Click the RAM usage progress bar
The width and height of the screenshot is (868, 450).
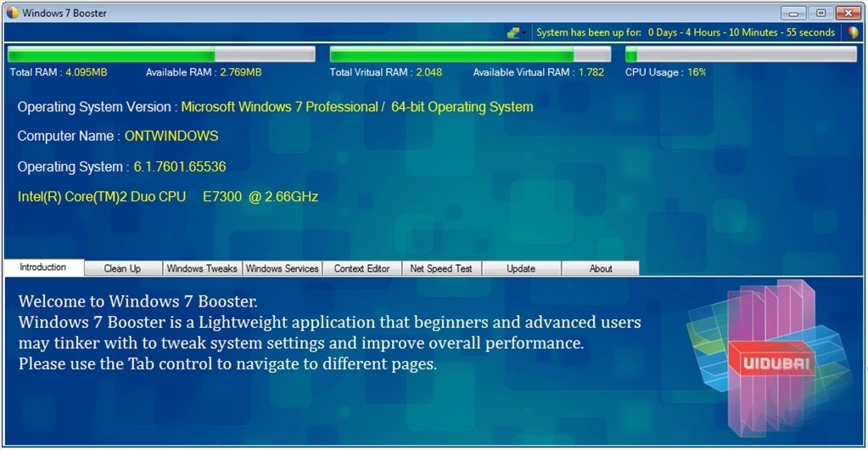click(x=161, y=54)
